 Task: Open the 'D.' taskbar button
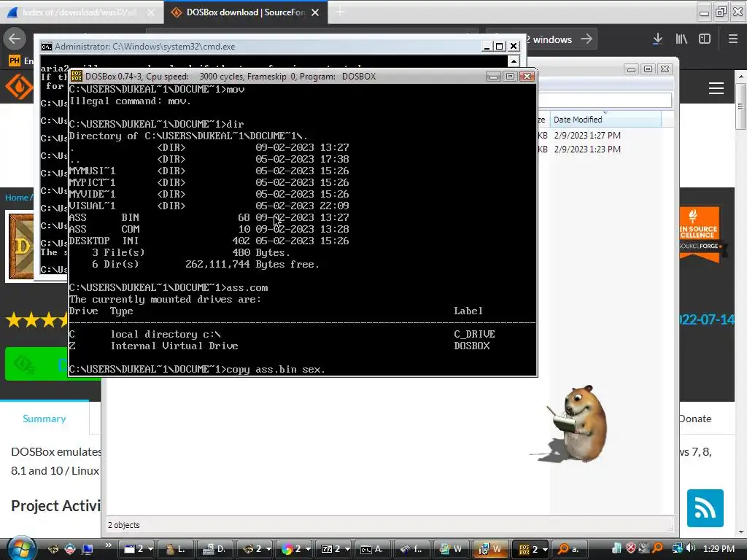214,549
